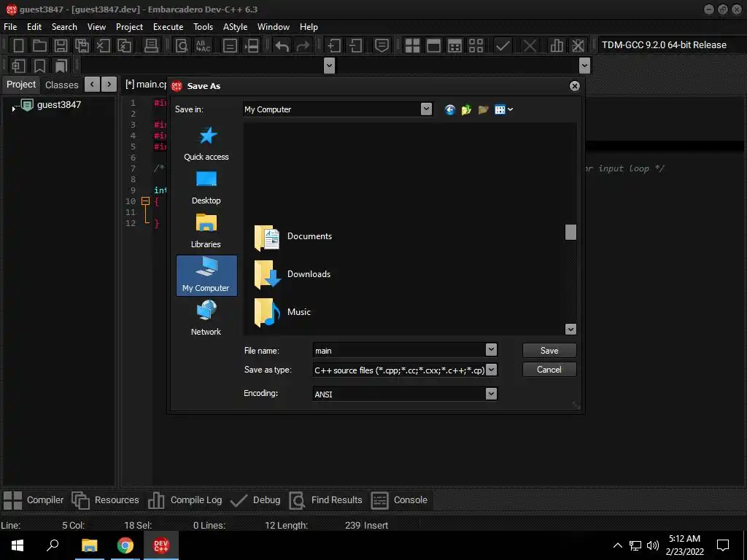Expand the Encoding ANSI dropdown
Viewport: 747px width, 560px height.
tap(491, 394)
